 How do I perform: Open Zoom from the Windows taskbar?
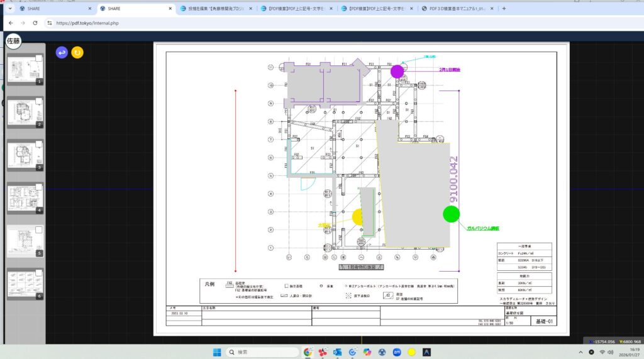(x=397, y=352)
